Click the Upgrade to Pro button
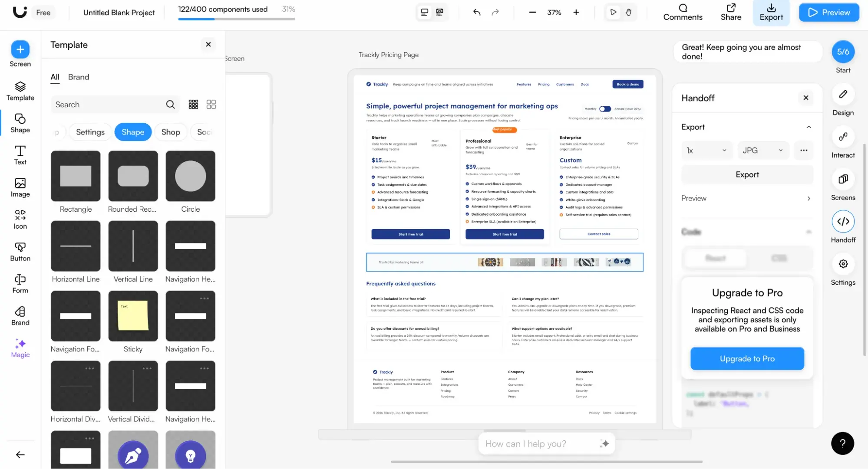 [x=747, y=359]
